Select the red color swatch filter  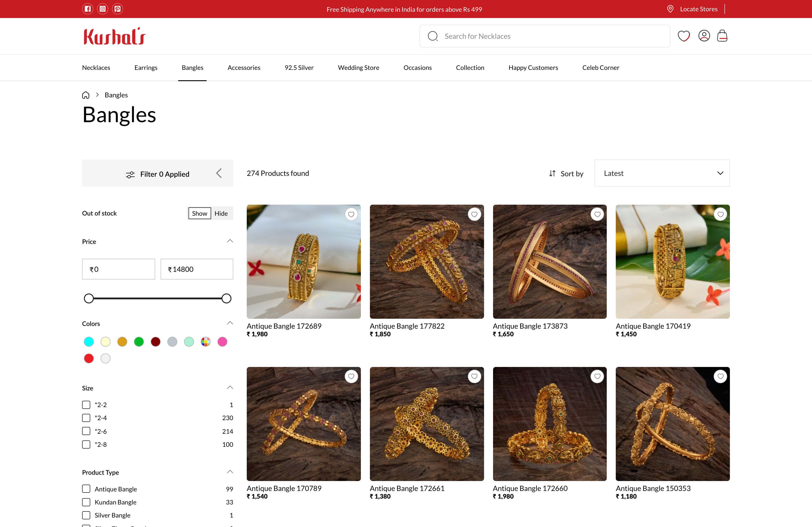89,358
